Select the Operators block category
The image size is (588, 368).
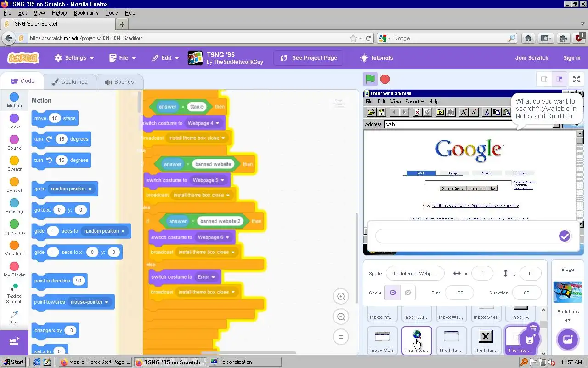pyautogui.click(x=14, y=227)
